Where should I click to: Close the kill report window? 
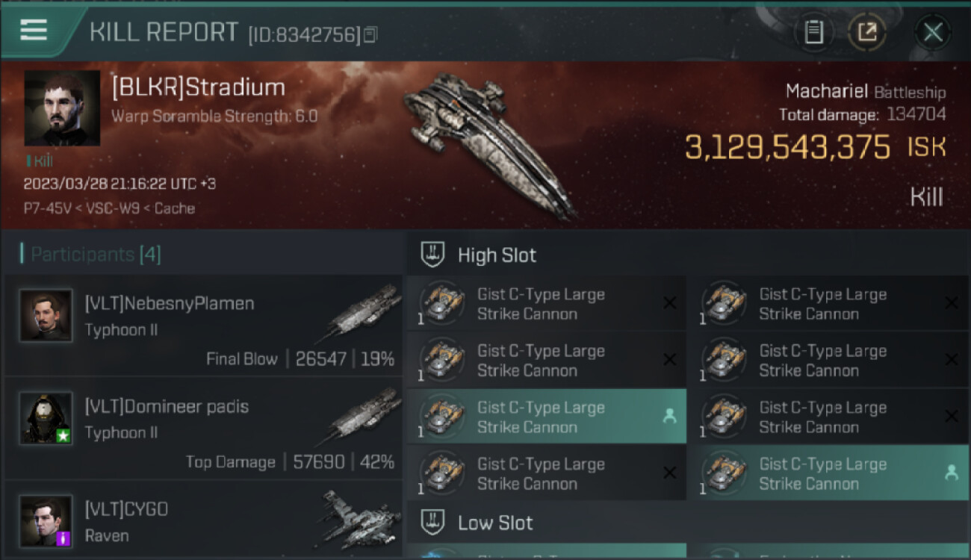click(x=933, y=32)
